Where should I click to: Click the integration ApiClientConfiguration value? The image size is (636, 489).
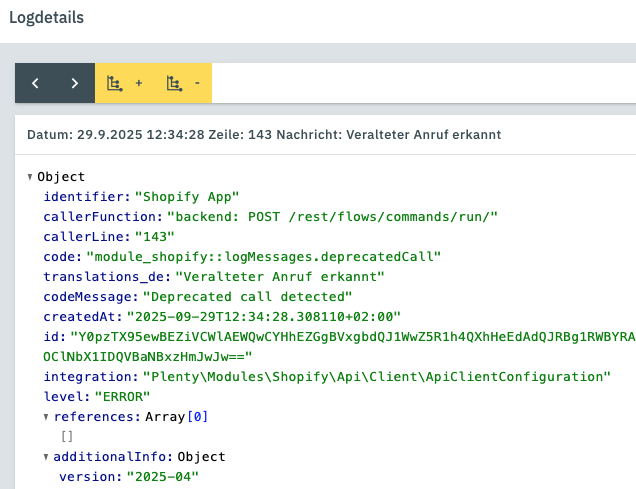pos(377,376)
